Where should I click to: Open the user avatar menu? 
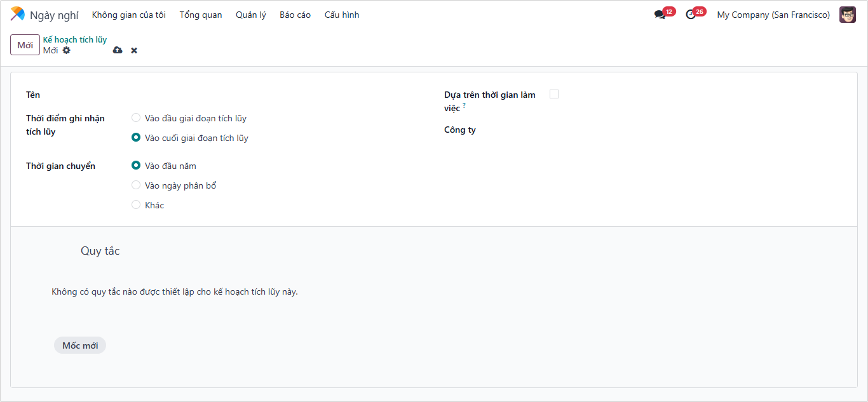tap(847, 15)
